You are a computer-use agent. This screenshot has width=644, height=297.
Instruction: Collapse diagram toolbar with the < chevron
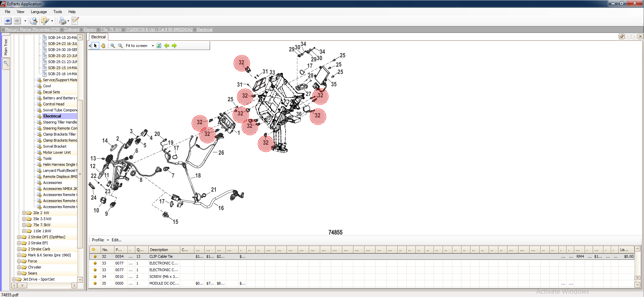(90, 46)
